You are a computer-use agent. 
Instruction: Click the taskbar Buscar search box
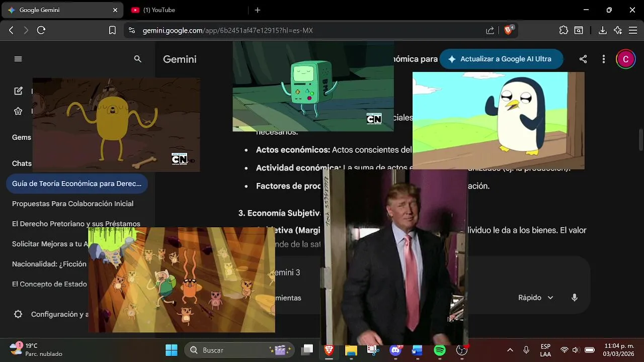[238, 350]
